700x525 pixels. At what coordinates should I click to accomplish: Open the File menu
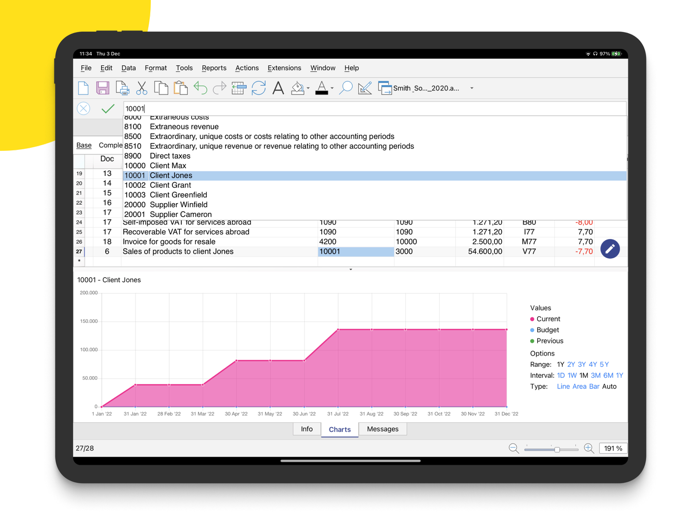click(x=86, y=68)
